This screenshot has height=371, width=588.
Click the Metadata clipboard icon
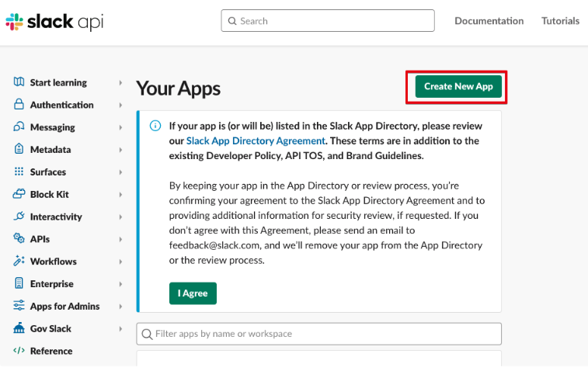point(19,149)
